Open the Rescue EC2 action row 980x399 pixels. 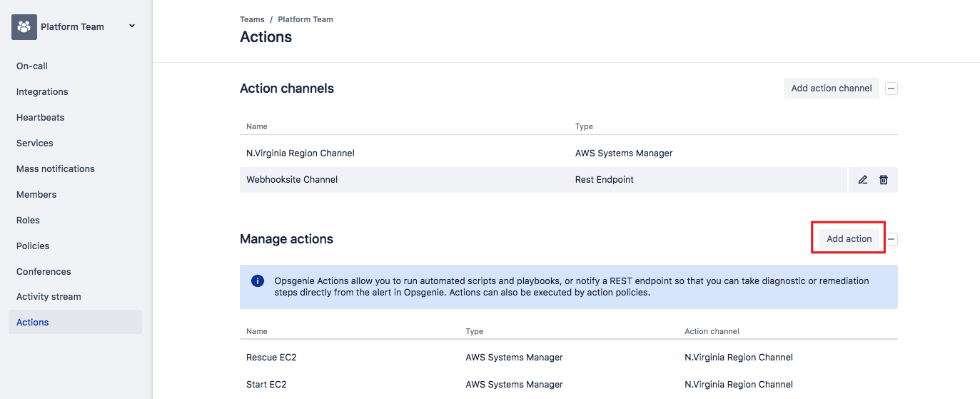(271, 357)
